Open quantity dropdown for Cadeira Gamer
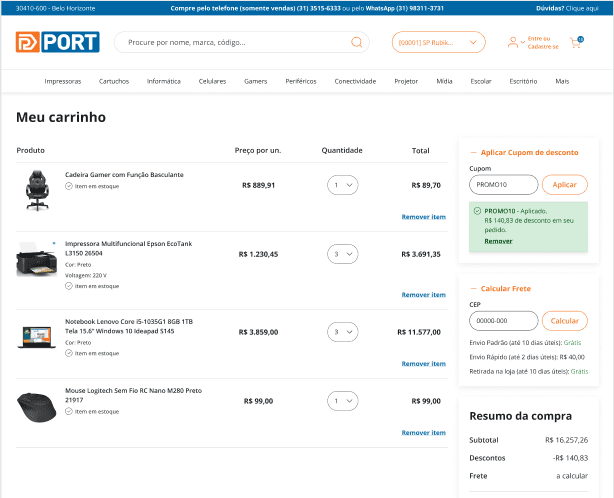Viewport: 614px width, 498px height. point(343,185)
